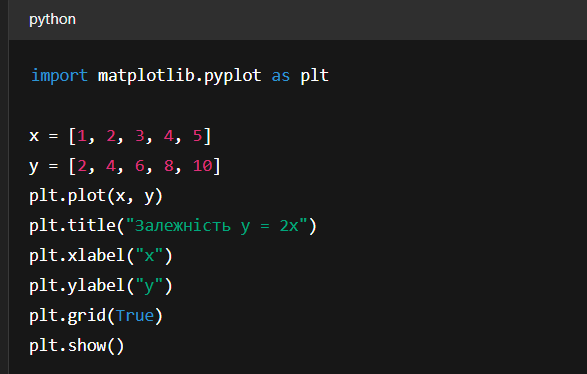The width and height of the screenshot is (587, 374).
Task: Click the plt.plot(x, y) line
Action: tap(96, 196)
